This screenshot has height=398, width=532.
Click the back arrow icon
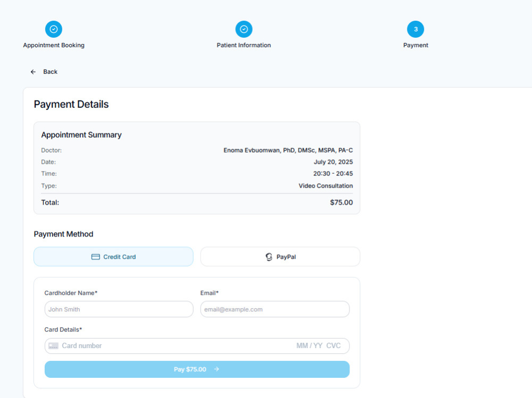[x=33, y=72]
